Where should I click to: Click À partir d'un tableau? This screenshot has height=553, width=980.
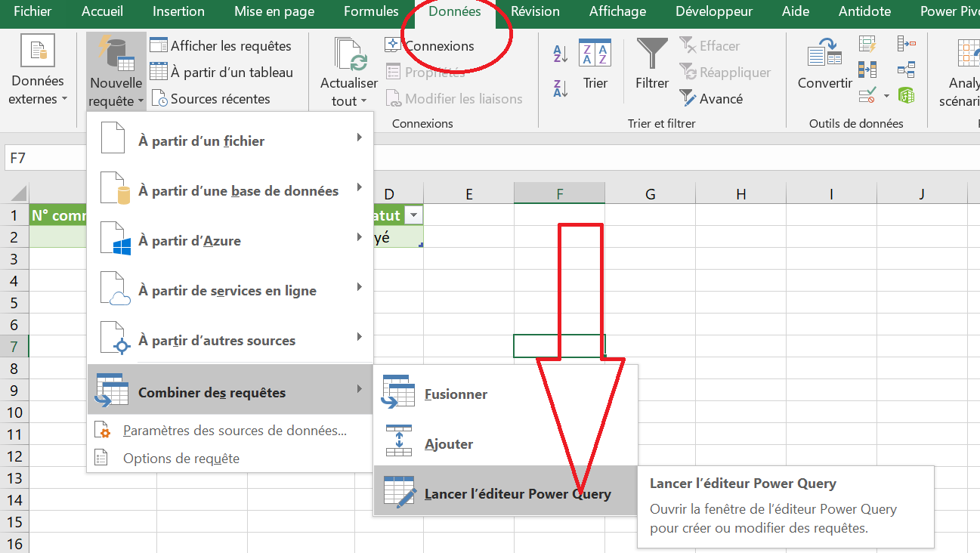[x=221, y=73]
